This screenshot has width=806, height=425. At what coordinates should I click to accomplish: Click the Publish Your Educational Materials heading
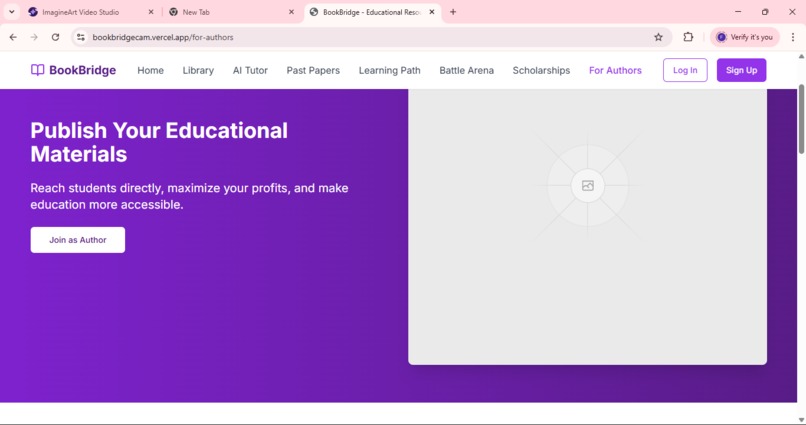click(159, 142)
